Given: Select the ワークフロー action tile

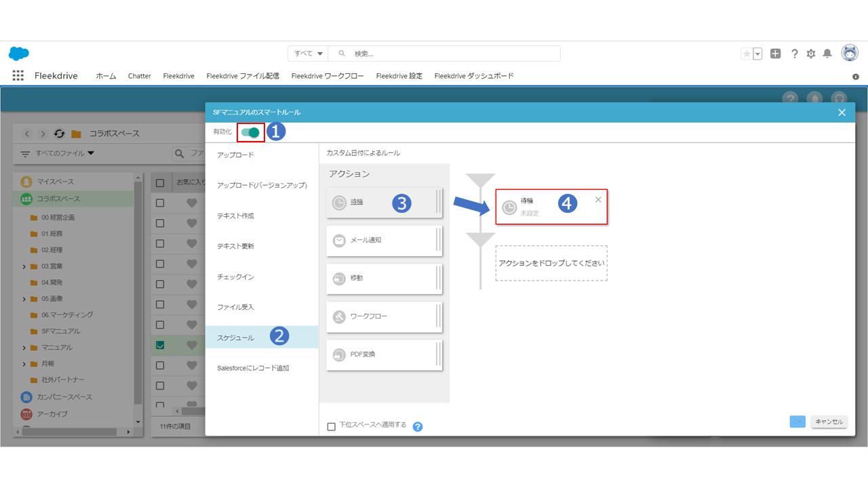Looking at the screenshot, I should [x=384, y=317].
